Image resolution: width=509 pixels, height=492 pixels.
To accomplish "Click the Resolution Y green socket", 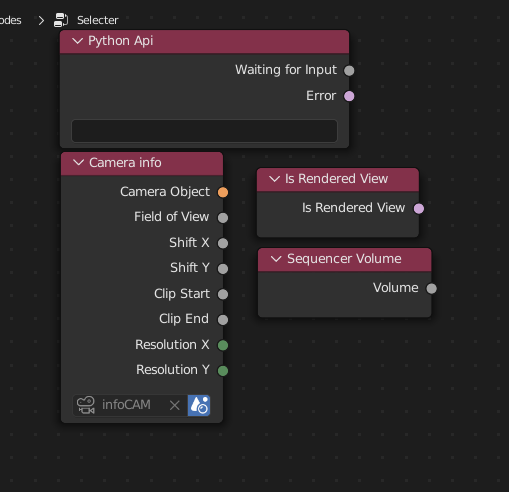I will point(223,370).
